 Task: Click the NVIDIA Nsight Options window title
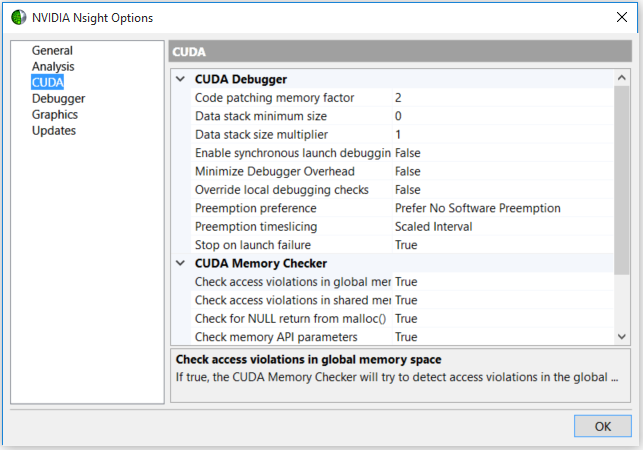92,18
